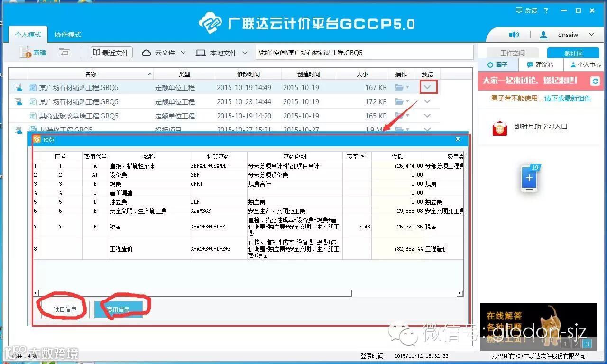This screenshot has width=607, height=364.
Task: Open the 最近文件 recent files button
Action: 111,53
